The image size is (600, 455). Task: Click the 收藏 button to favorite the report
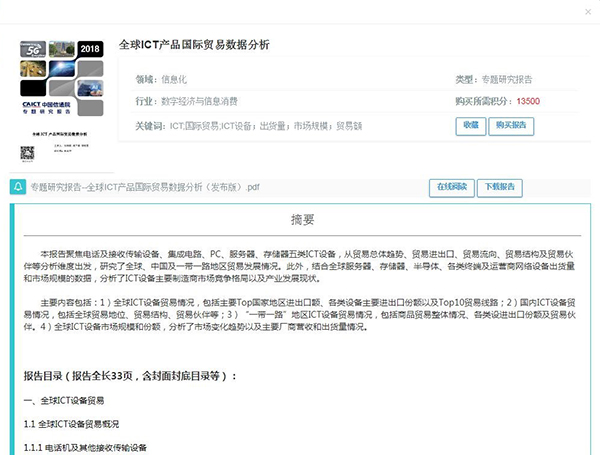[x=468, y=125]
